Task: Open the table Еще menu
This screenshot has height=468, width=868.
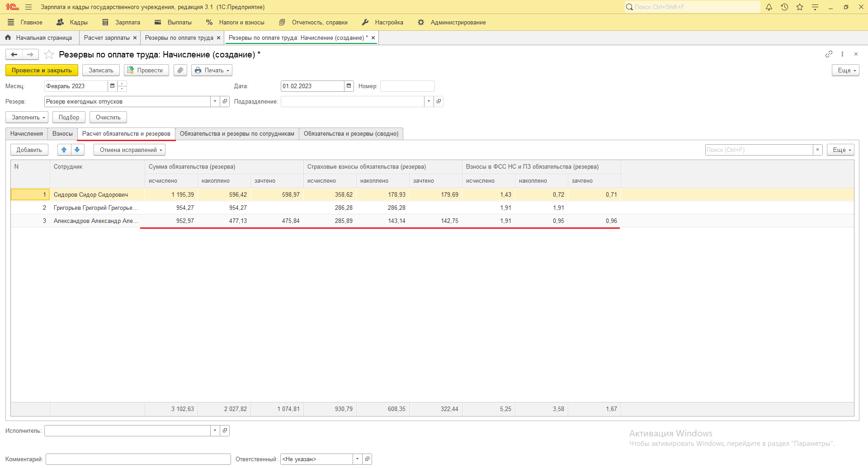Action: (840, 150)
